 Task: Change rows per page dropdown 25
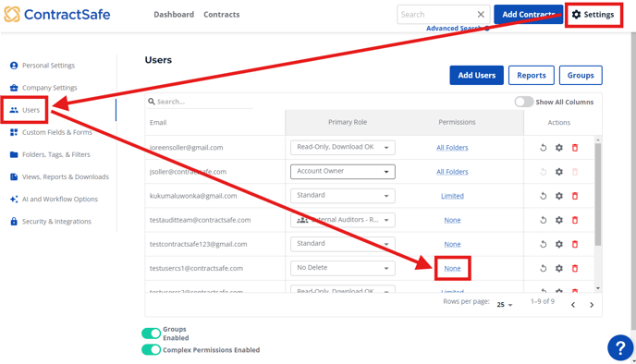(x=504, y=305)
